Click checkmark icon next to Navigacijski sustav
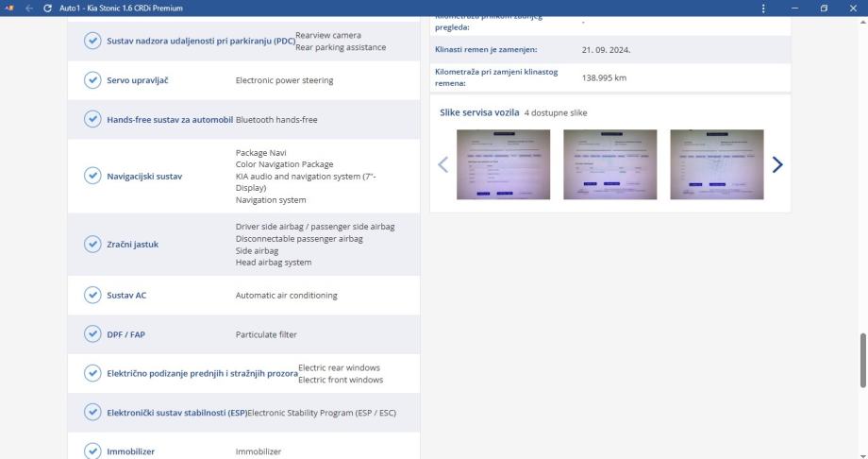Image resolution: width=868 pixels, height=459 pixels. click(x=92, y=176)
